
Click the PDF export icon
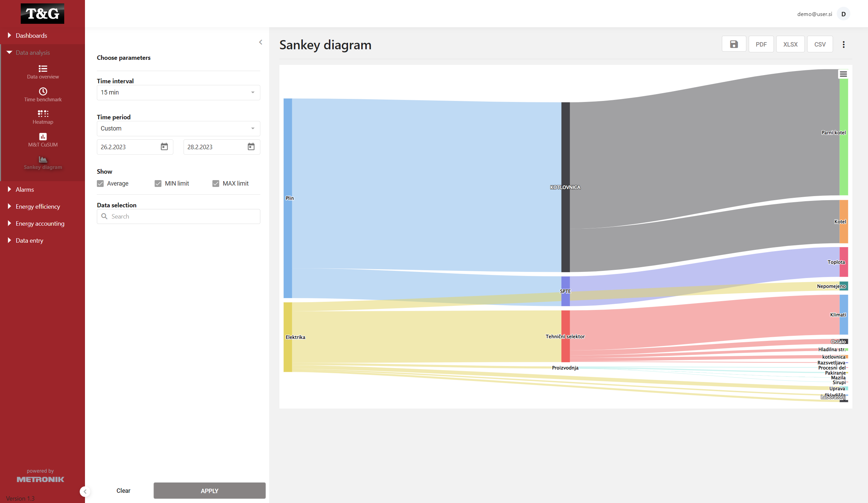(761, 44)
